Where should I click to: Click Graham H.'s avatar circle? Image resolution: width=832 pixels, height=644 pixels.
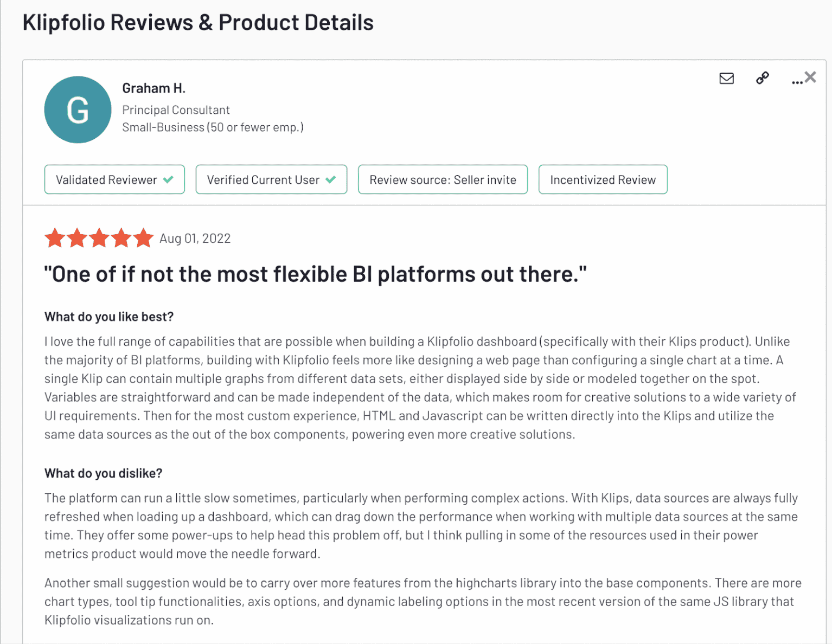coord(78,109)
